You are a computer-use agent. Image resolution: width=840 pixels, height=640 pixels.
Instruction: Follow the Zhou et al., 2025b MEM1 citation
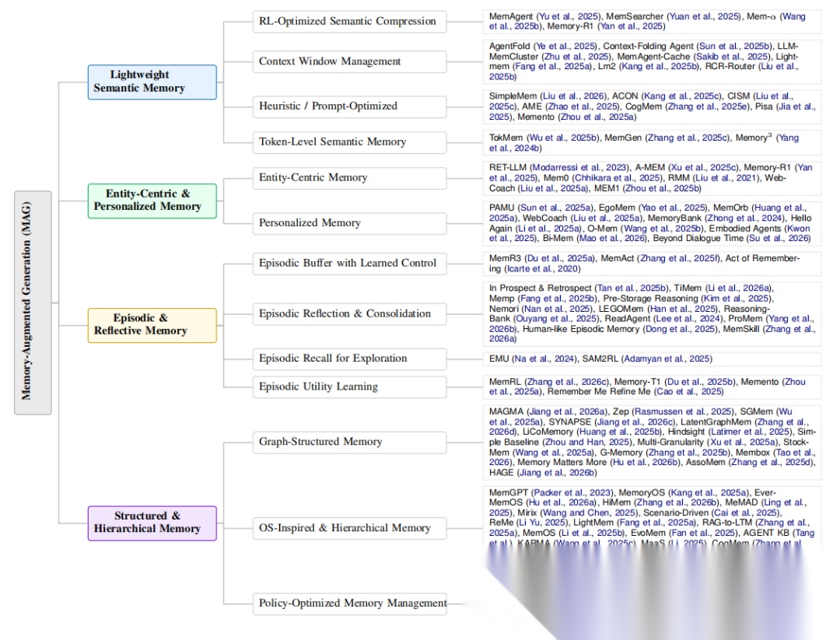662,188
